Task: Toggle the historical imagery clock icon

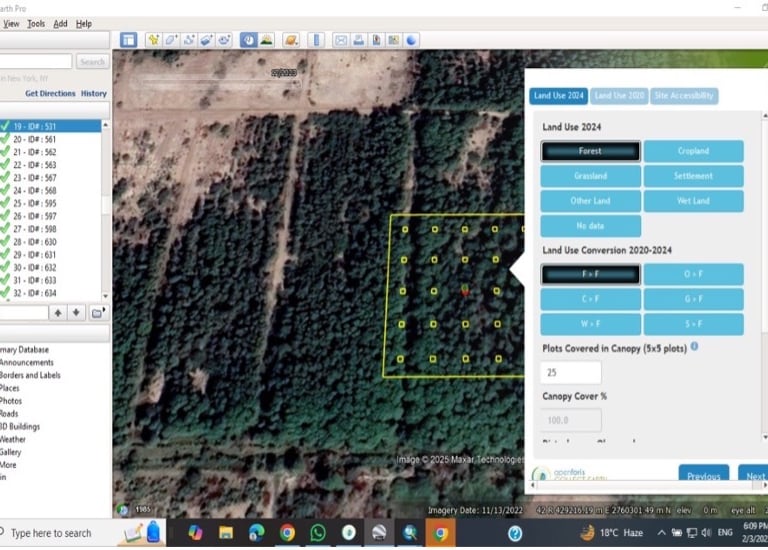Action: [x=249, y=40]
